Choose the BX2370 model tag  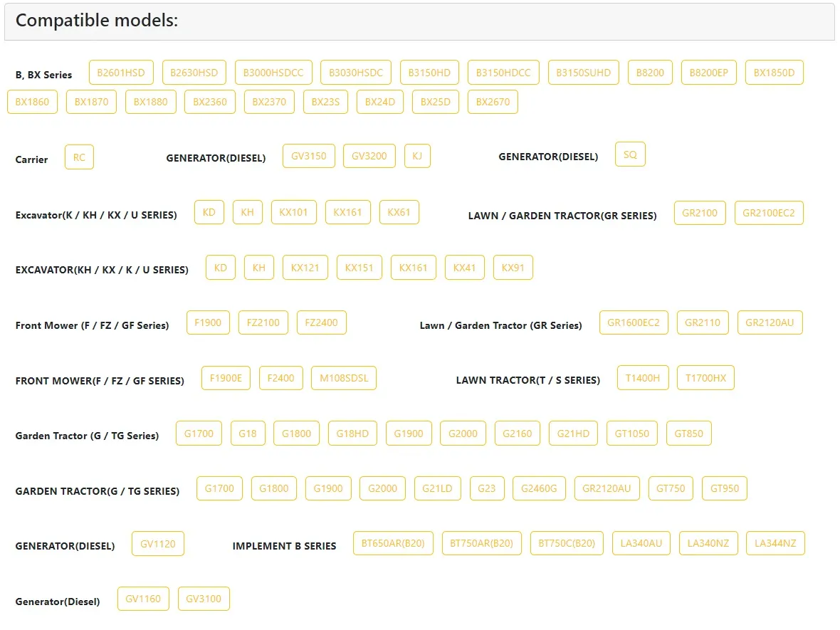click(270, 102)
